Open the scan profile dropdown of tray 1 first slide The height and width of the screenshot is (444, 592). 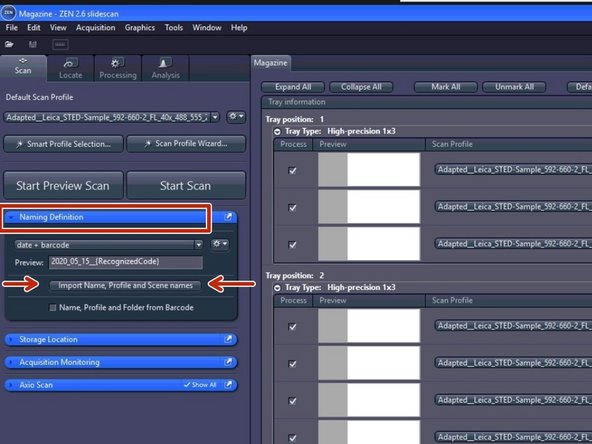(x=513, y=170)
